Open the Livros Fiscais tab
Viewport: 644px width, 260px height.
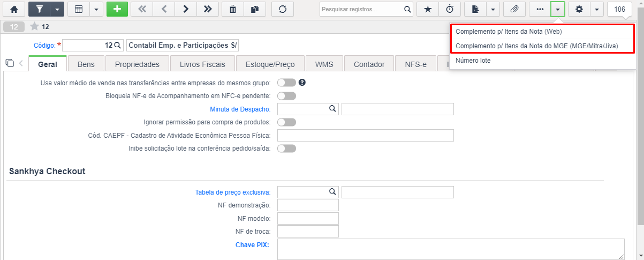(x=202, y=64)
